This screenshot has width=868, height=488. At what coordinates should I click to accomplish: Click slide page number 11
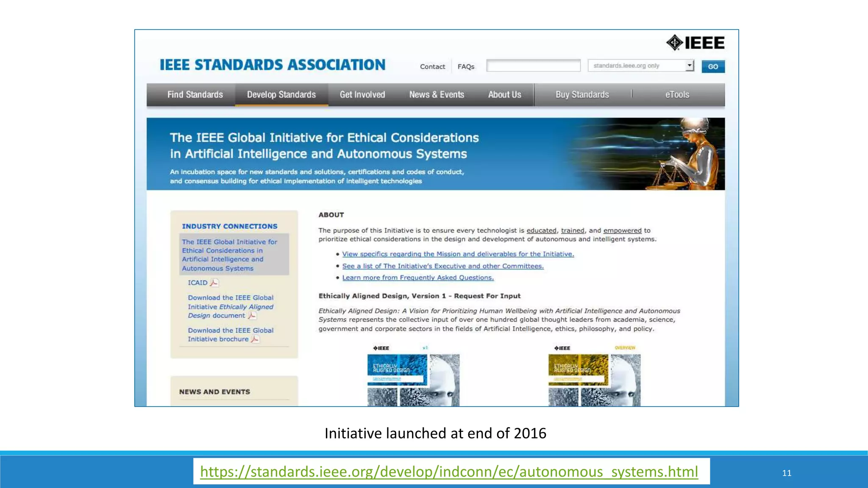[x=787, y=473]
